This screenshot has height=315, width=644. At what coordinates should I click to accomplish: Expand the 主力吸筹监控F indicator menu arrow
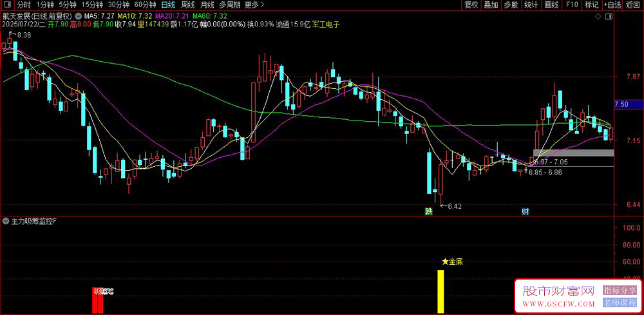tap(6, 222)
